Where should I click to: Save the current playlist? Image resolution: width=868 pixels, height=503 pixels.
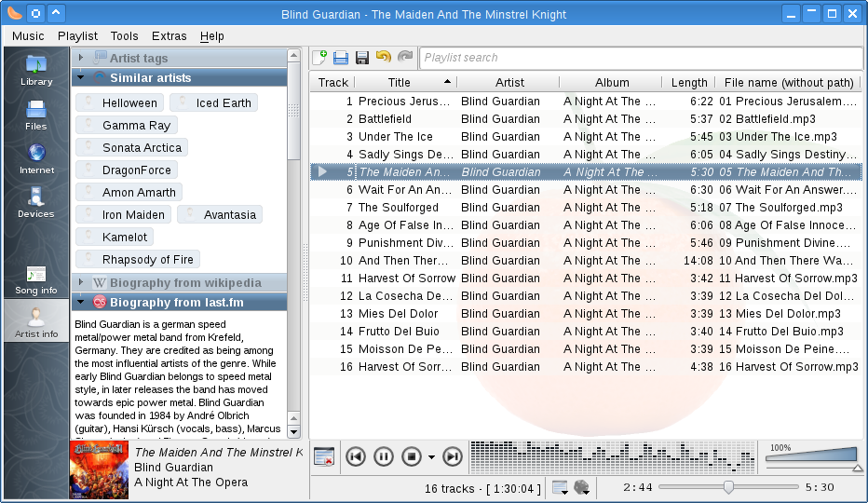click(362, 58)
